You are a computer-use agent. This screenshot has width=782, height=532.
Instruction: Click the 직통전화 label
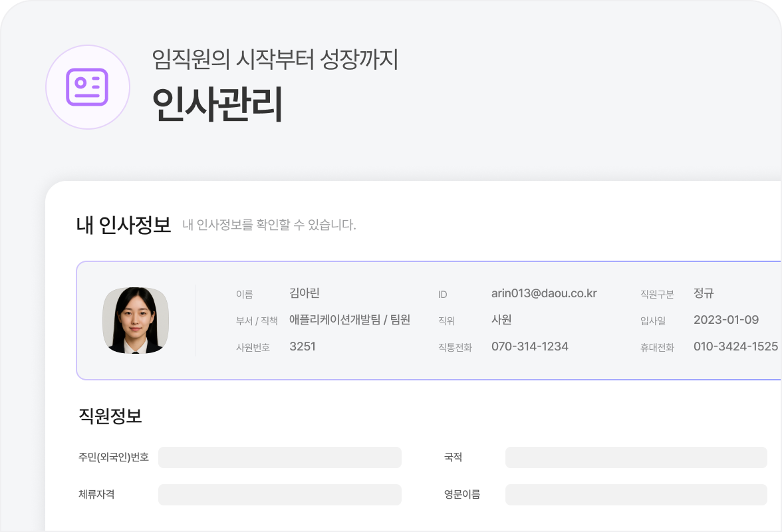pos(455,348)
